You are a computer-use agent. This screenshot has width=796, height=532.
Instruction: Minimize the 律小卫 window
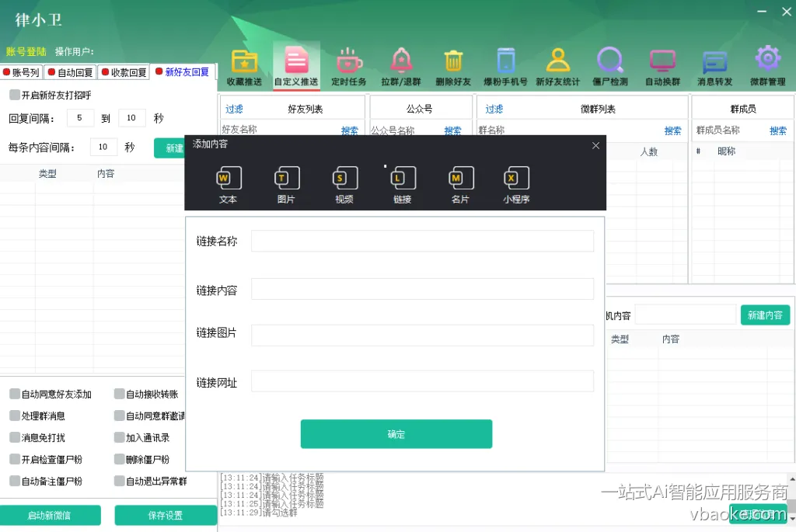click(x=762, y=11)
